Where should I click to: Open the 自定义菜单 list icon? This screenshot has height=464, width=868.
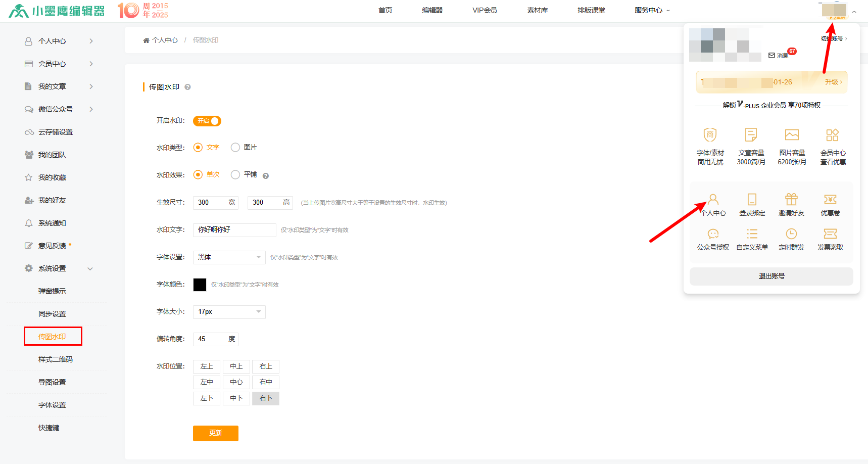[x=752, y=234]
